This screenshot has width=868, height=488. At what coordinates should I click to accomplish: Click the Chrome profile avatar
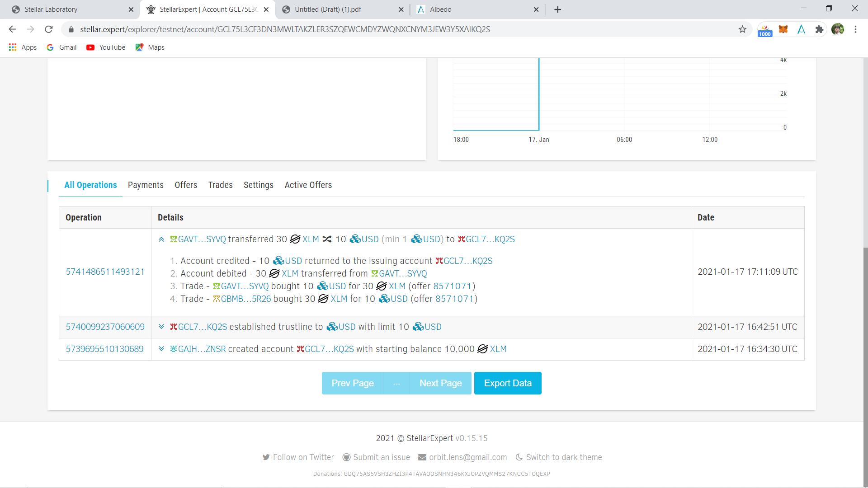click(x=837, y=29)
